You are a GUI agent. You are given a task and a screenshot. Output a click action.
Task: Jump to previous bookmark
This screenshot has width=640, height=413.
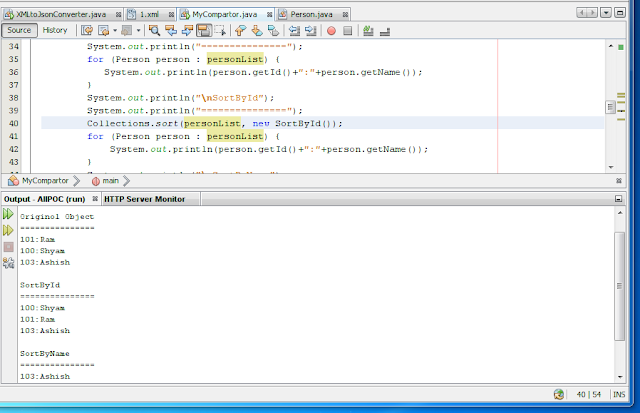click(x=240, y=31)
